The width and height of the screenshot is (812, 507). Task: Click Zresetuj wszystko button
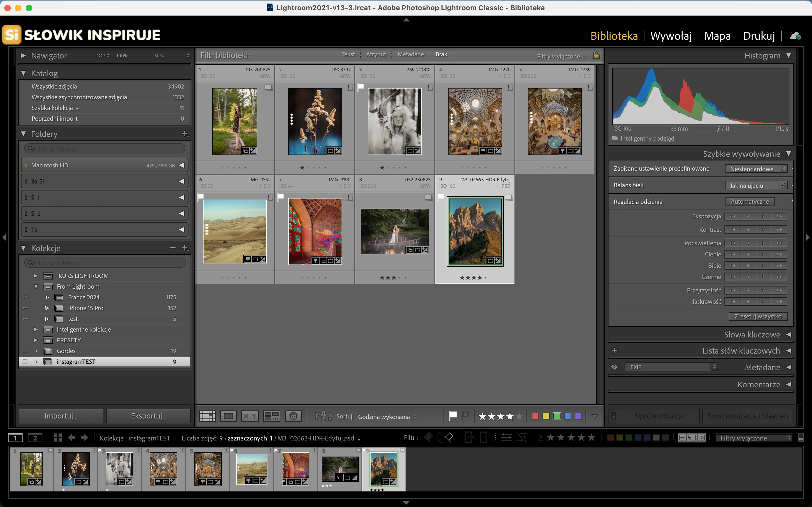(x=758, y=316)
